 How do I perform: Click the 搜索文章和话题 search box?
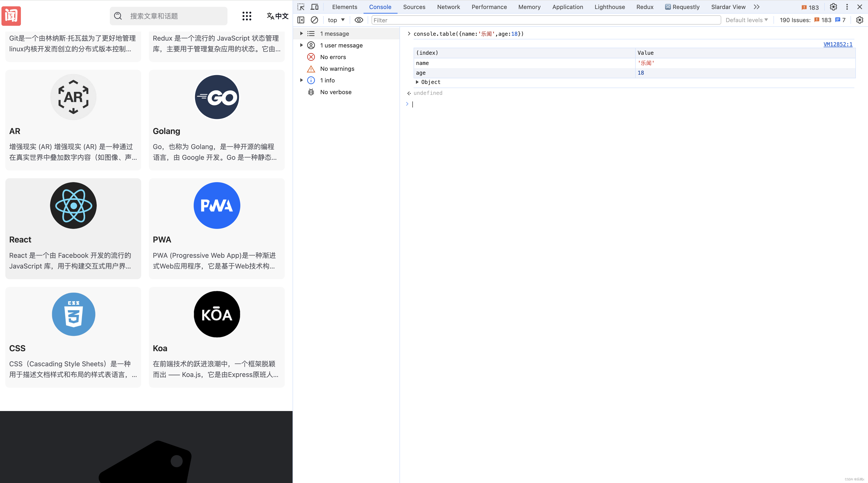(x=168, y=16)
